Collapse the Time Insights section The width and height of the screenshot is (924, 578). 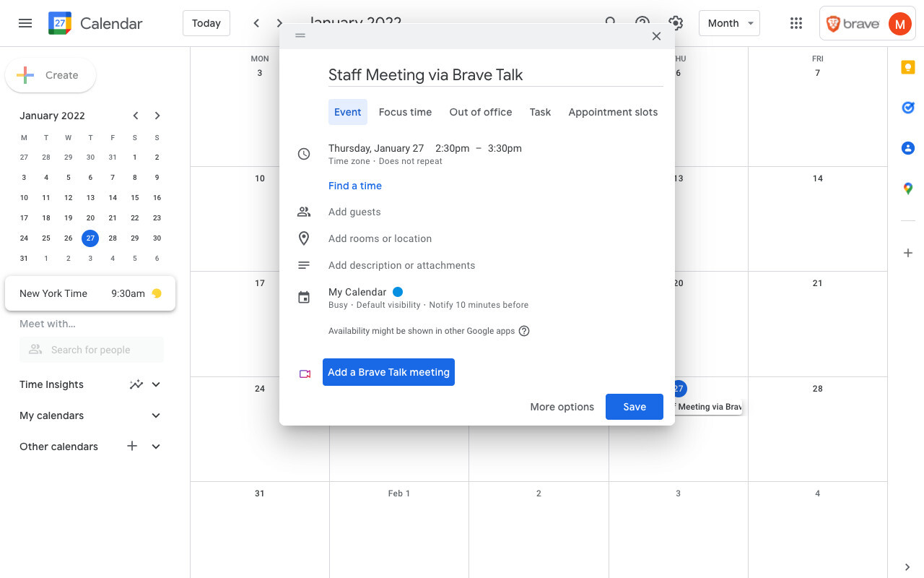pos(155,384)
